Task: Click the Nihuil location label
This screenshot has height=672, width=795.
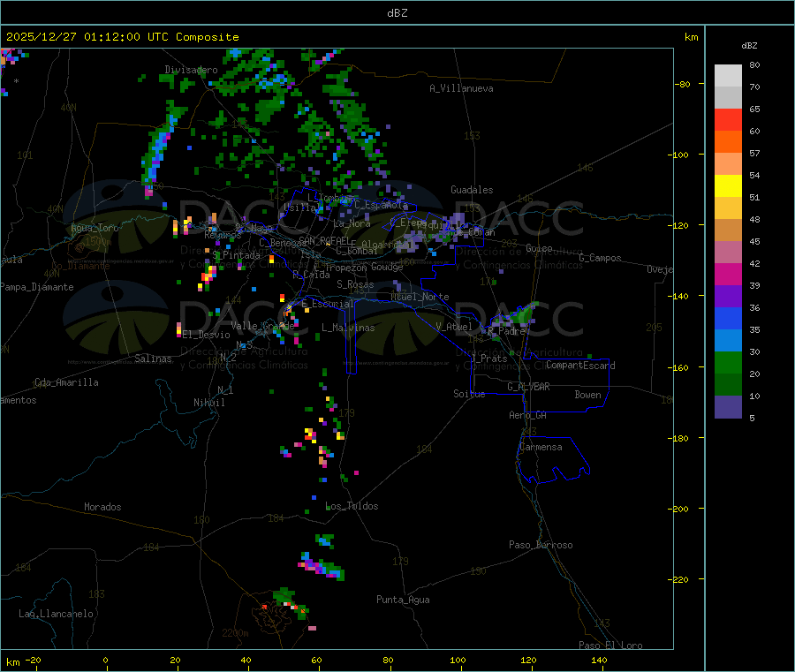Action: click(x=208, y=403)
